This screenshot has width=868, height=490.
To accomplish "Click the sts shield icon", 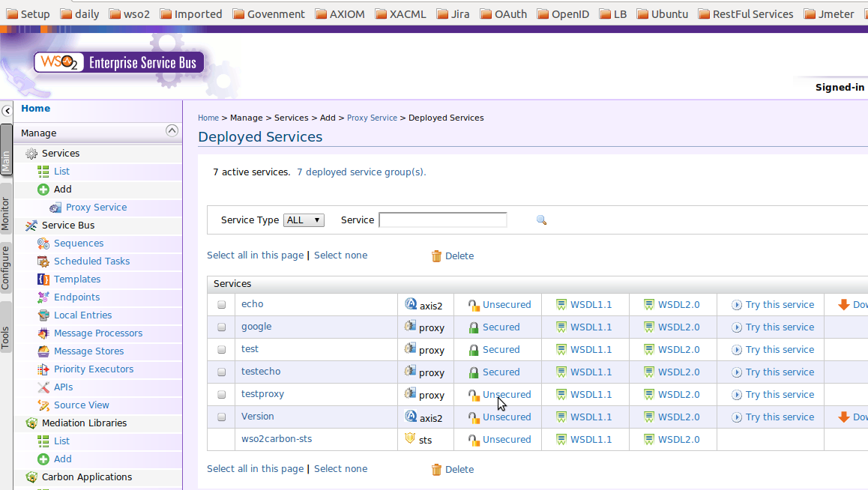I will [x=410, y=438].
